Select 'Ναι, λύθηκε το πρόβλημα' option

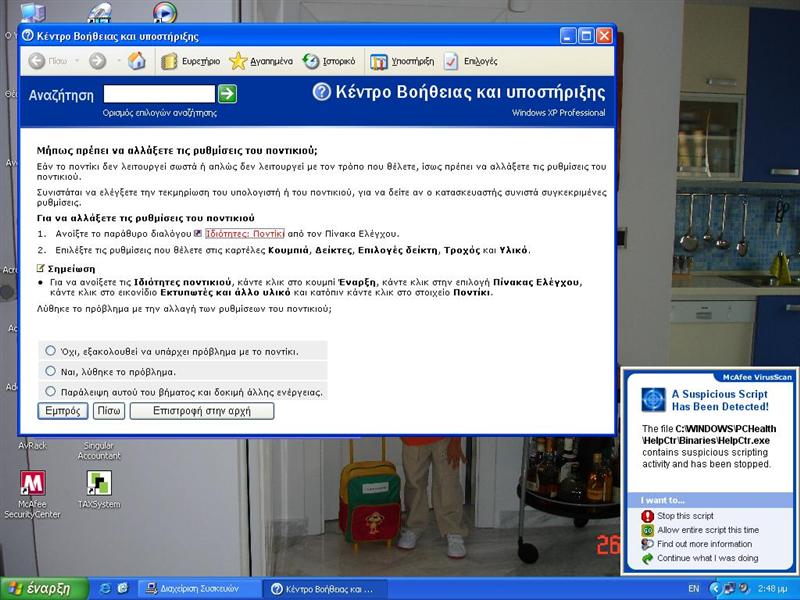tap(50, 371)
